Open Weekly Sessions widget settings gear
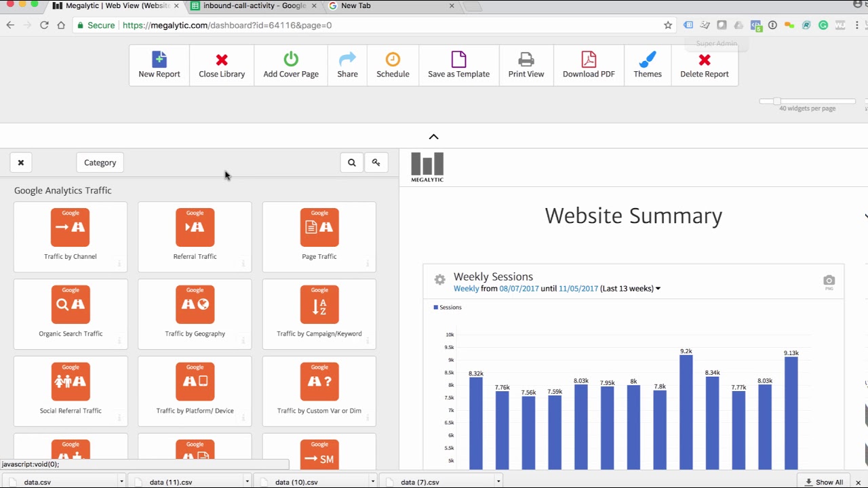 click(x=440, y=279)
